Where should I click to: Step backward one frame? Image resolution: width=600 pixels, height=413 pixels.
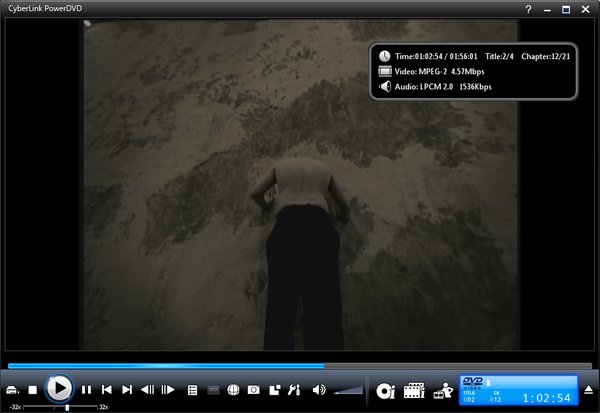coord(147,390)
